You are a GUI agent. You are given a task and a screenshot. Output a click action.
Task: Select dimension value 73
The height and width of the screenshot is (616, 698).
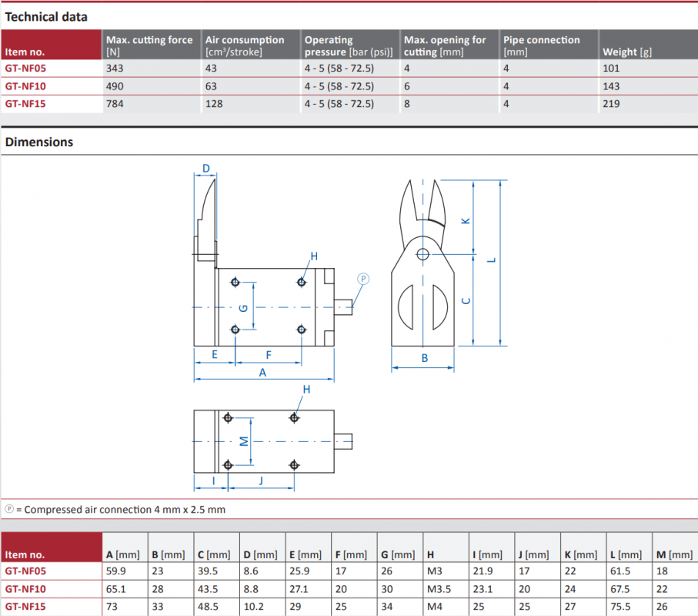pyautogui.click(x=112, y=607)
